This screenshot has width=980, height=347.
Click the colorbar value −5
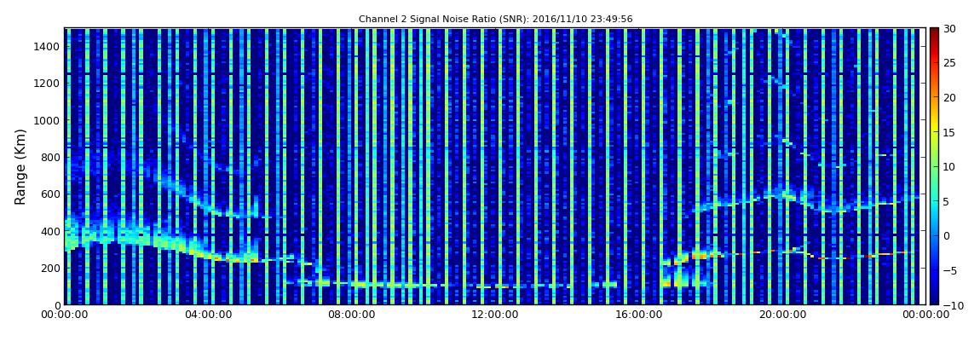[949, 270]
